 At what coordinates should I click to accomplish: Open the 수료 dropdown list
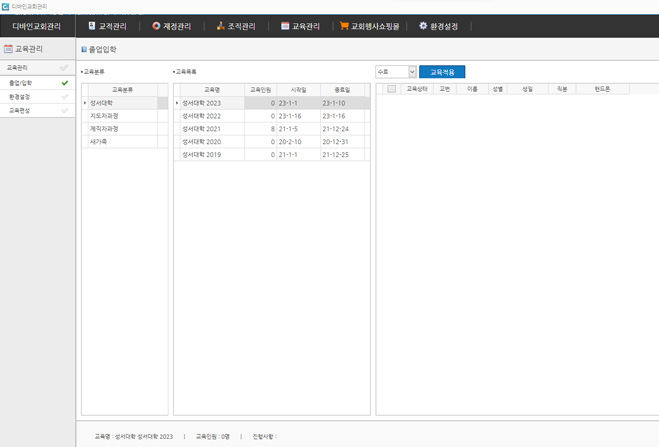[412, 72]
